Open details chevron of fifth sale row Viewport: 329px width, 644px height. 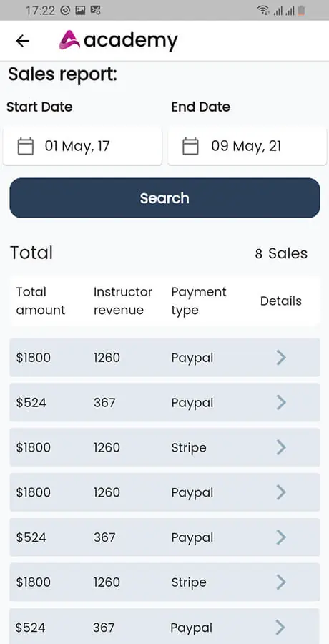[281, 537]
